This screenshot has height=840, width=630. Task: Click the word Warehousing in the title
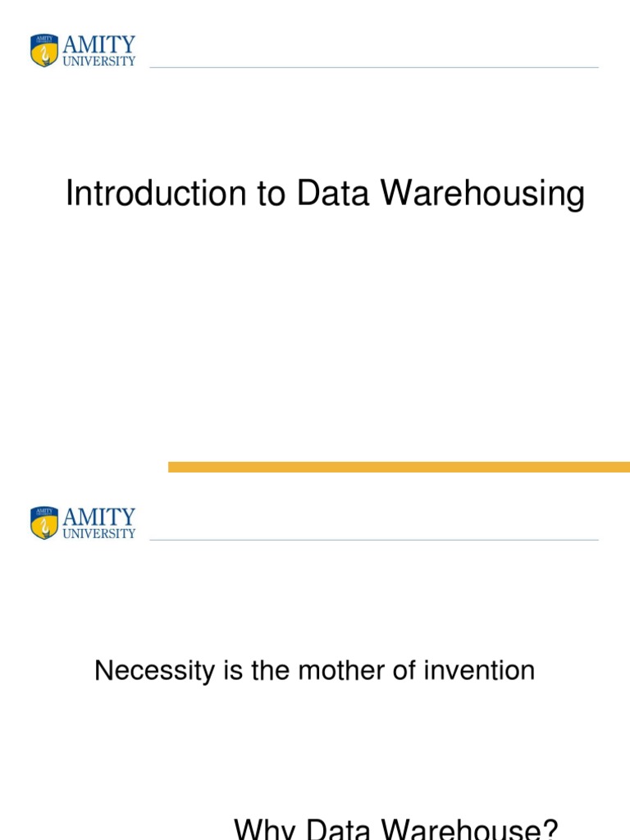[482, 194]
